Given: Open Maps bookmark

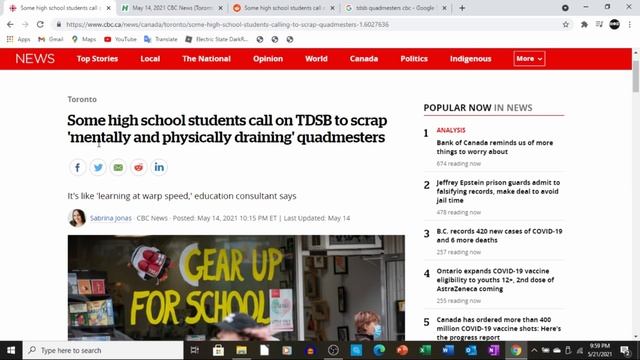Looking at the screenshot, I should [x=84, y=39].
